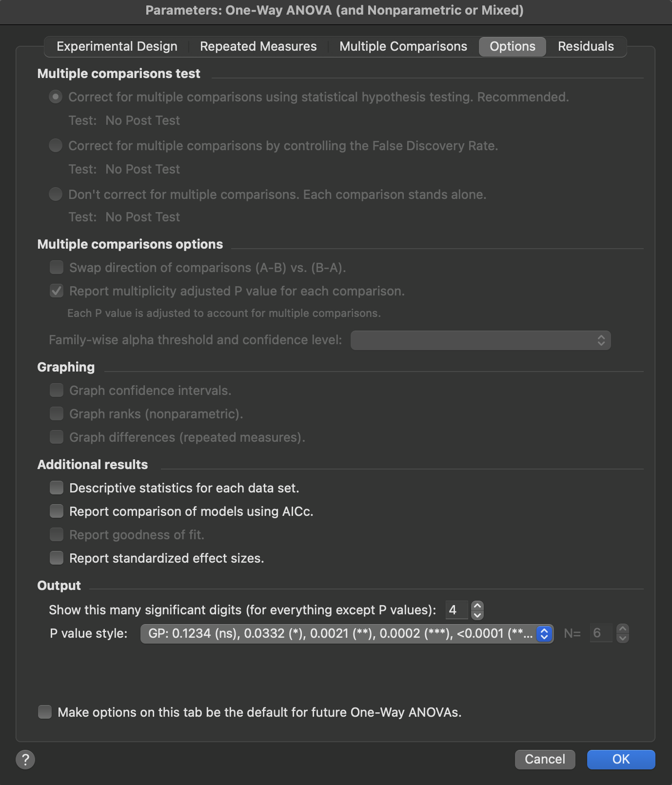Open the Repeated Measures tab
This screenshot has height=785, width=672.
(x=258, y=46)
